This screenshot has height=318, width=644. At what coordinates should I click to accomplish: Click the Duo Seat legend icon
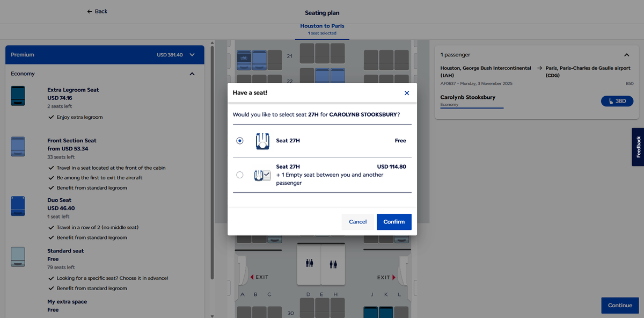click(x=18, y=206)
